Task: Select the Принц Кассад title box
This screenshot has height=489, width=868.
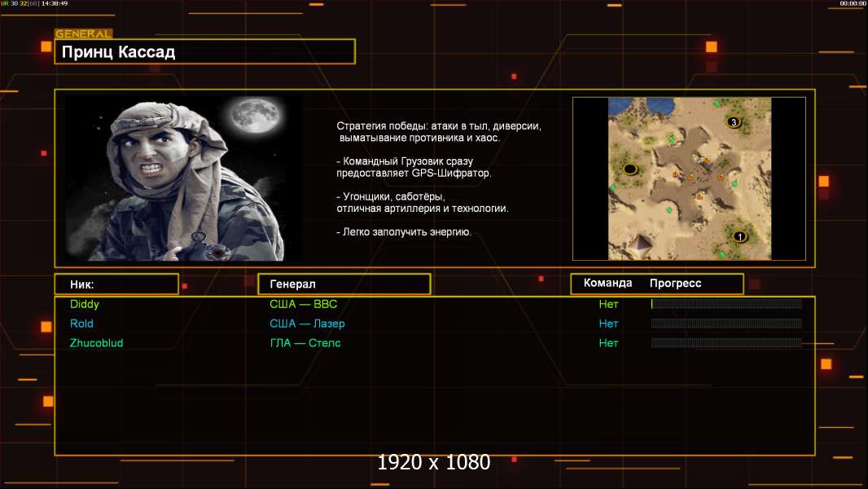Action: 204,52
